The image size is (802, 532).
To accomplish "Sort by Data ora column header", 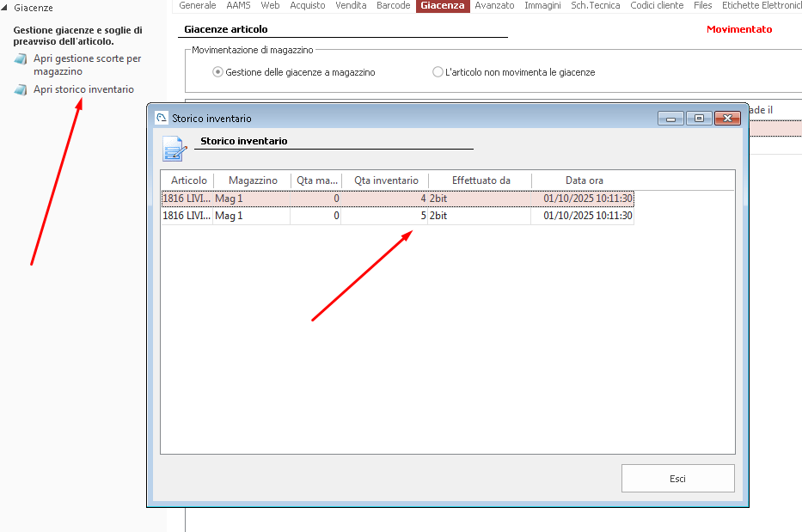I will coord(584,180).
